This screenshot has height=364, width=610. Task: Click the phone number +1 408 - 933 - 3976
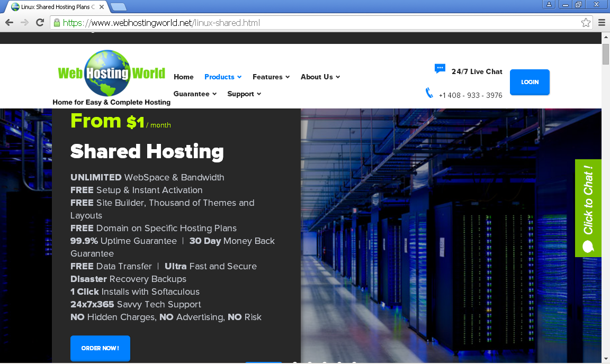pos(470,95)
